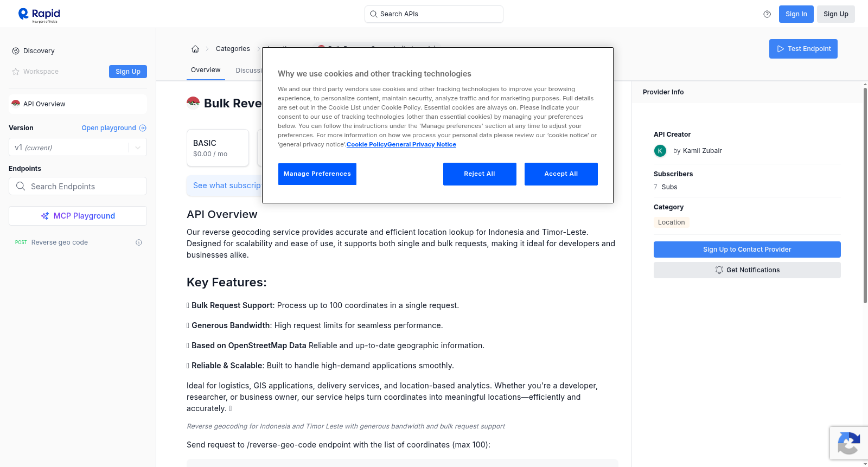The width and height of the screenshot is (868, 467).
Task: Open the Discussions tab
Action: click(x=248, y=71)
